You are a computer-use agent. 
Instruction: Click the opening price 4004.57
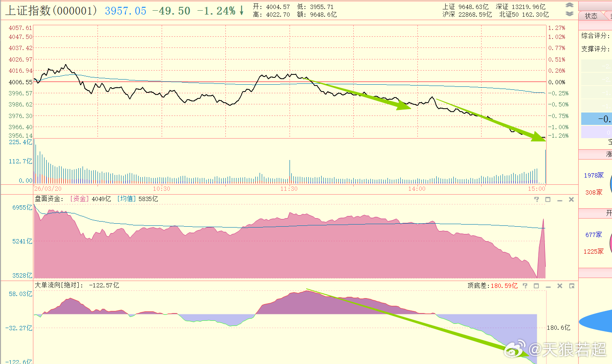click(x=278, y=7)
